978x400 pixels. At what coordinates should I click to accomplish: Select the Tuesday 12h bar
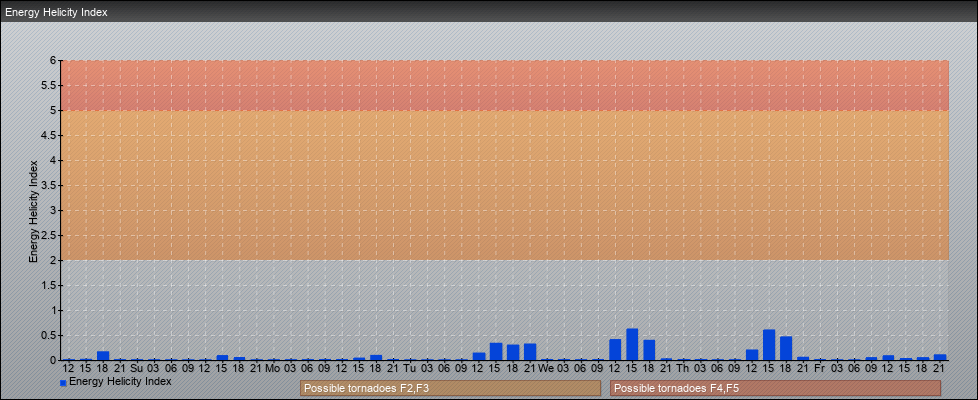tap(478, 356)
